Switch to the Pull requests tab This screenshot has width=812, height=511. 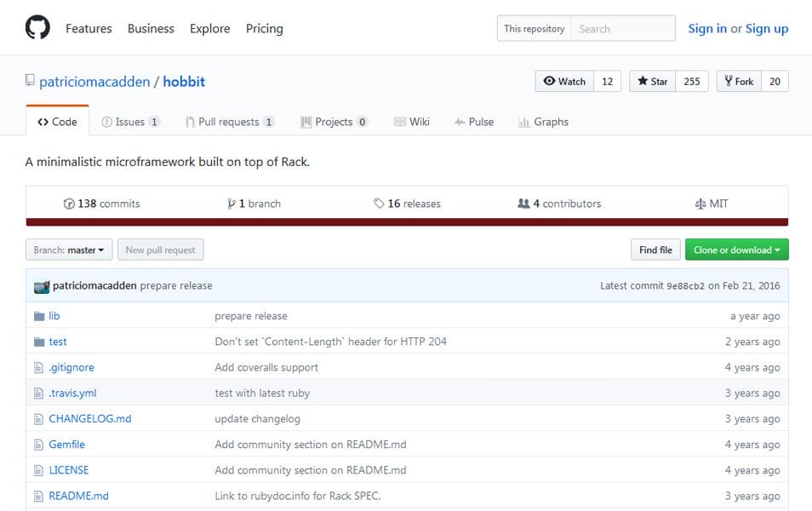[x=230, y=122]
